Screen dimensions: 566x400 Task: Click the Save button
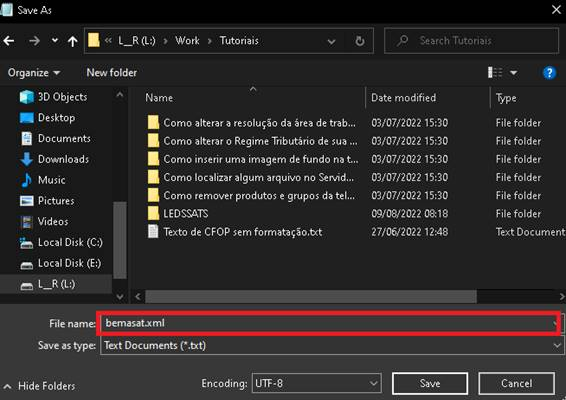point(430,383)
